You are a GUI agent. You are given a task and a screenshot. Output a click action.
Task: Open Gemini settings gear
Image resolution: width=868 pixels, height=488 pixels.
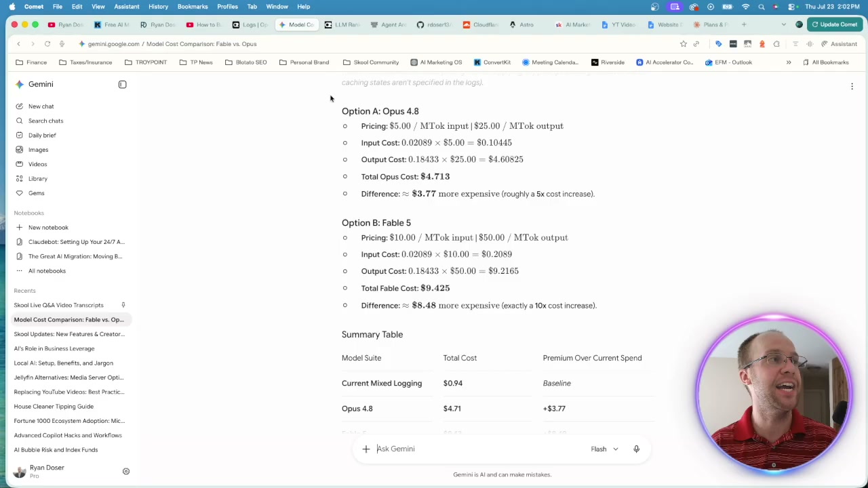pos(125,471)
